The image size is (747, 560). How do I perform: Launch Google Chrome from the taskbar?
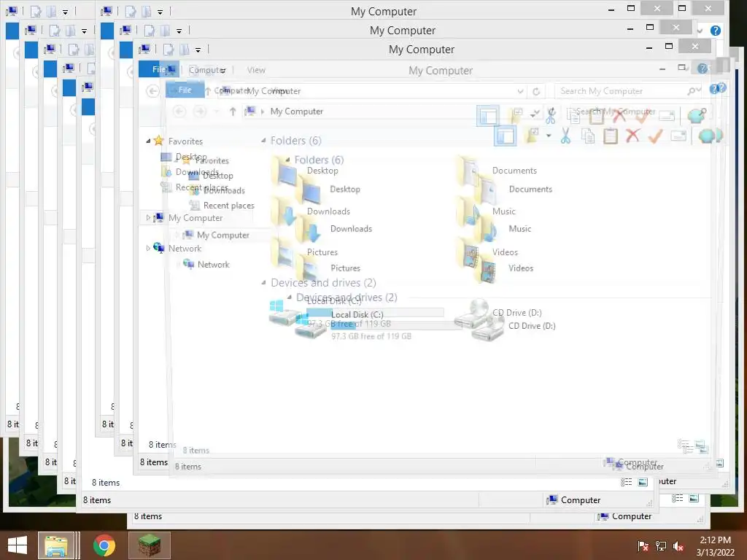coord(104,545)
